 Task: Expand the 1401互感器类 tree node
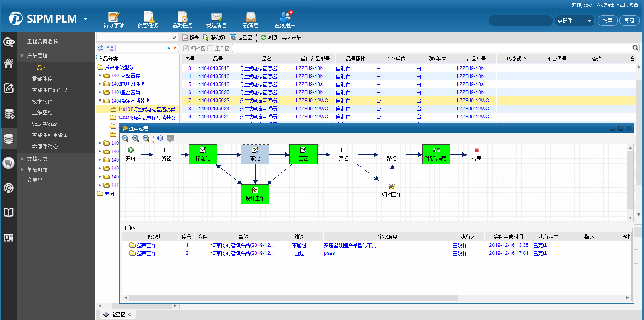click(x=100, y=76)
